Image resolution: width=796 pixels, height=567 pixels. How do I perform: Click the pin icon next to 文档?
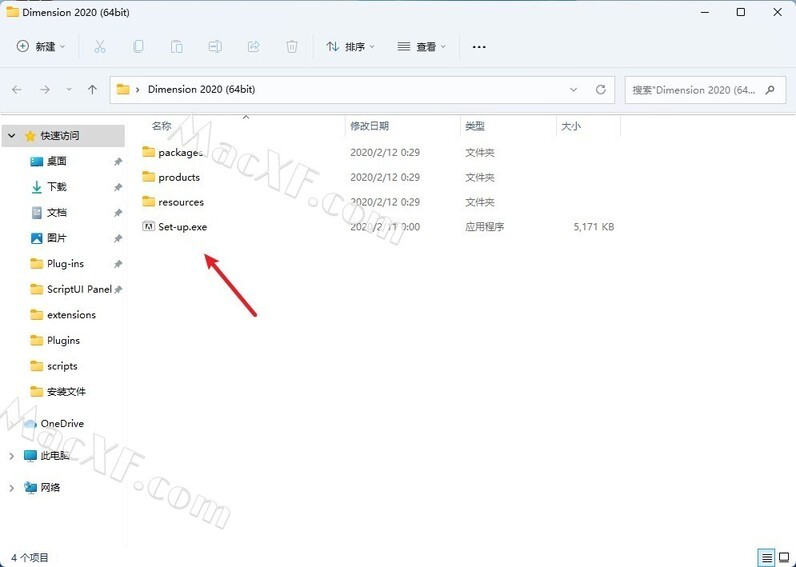point(118,213)
